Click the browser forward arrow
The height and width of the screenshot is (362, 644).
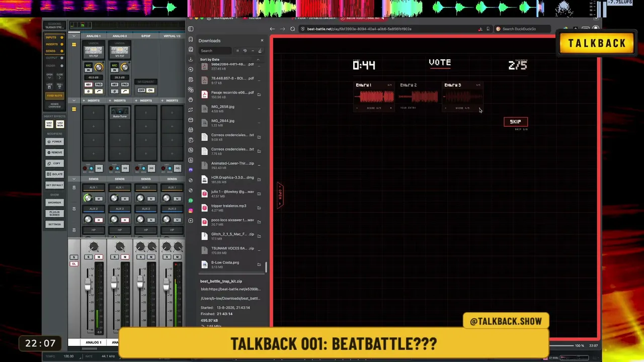point(282,29)
